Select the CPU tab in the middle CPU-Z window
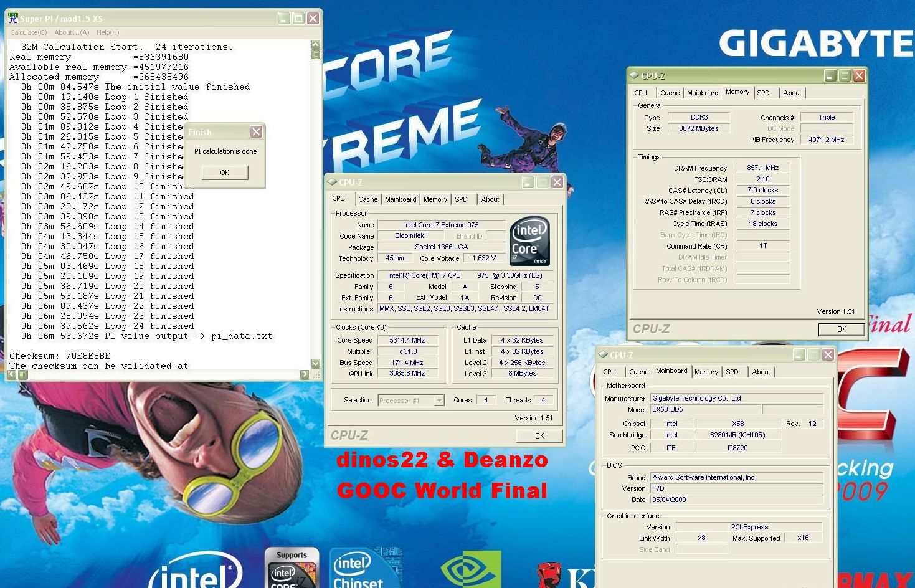Image resolution: width=915 pixels, height=588 pixels. click(x=339, y=198)
